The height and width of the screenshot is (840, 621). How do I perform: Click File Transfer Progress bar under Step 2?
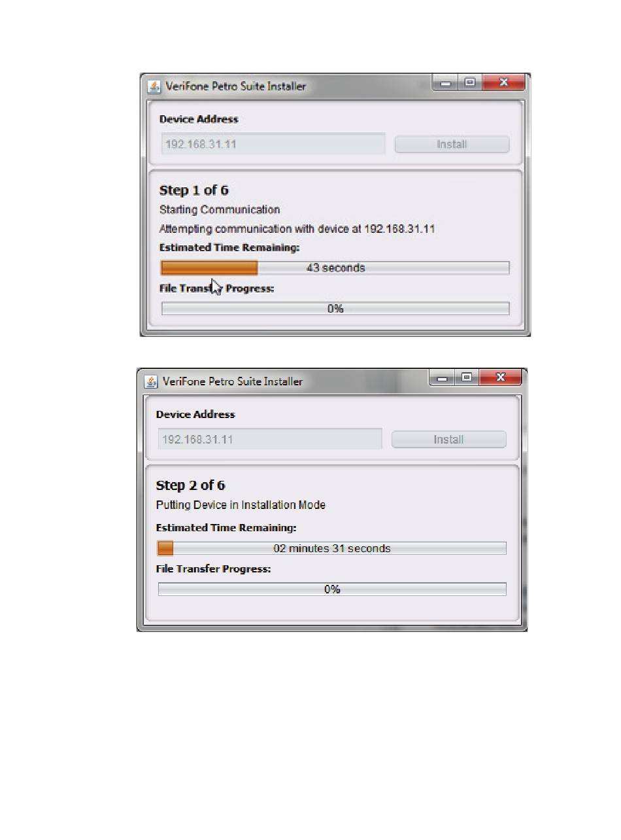coord(332,589)
